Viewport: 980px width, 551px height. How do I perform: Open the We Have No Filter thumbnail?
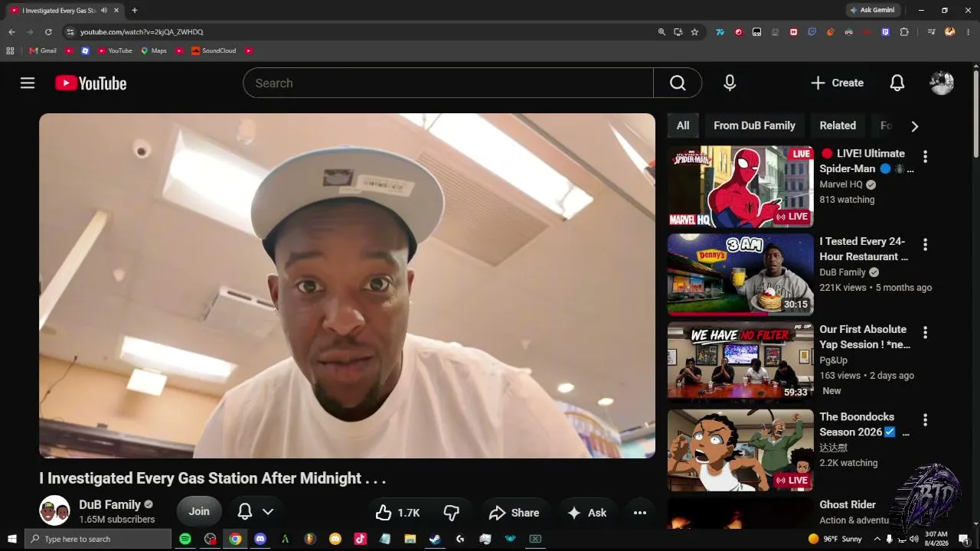740,363
